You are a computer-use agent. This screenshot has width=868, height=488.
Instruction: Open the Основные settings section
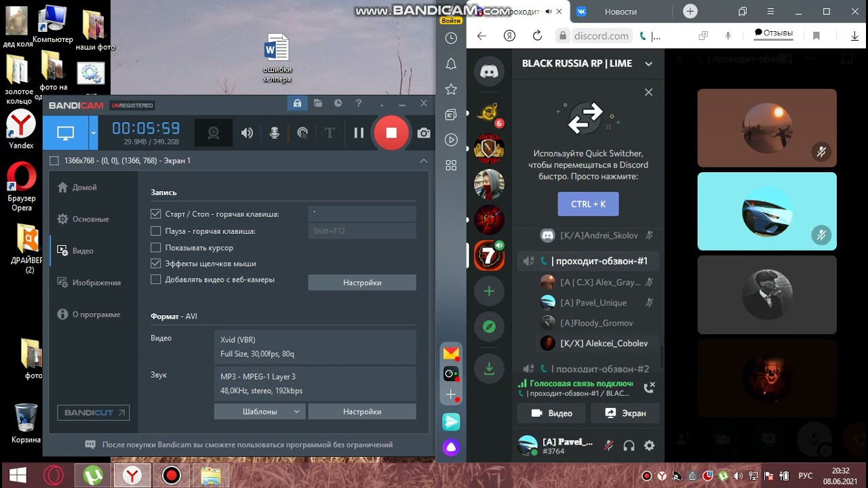(x=83, y=219)
